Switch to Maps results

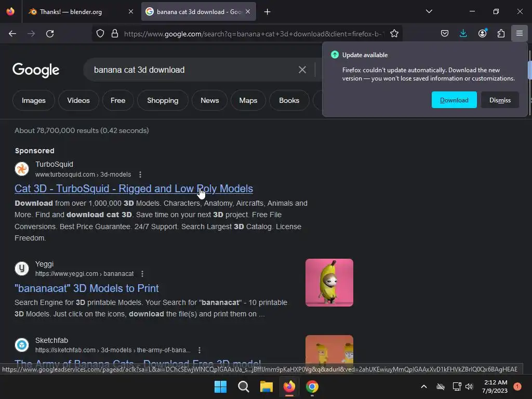(248, 100)
